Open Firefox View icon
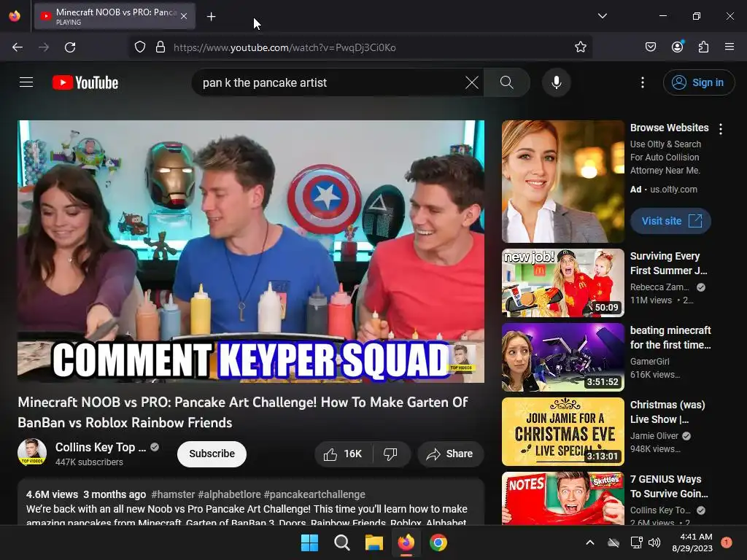The image size is (747, 560). pos(15,16)
